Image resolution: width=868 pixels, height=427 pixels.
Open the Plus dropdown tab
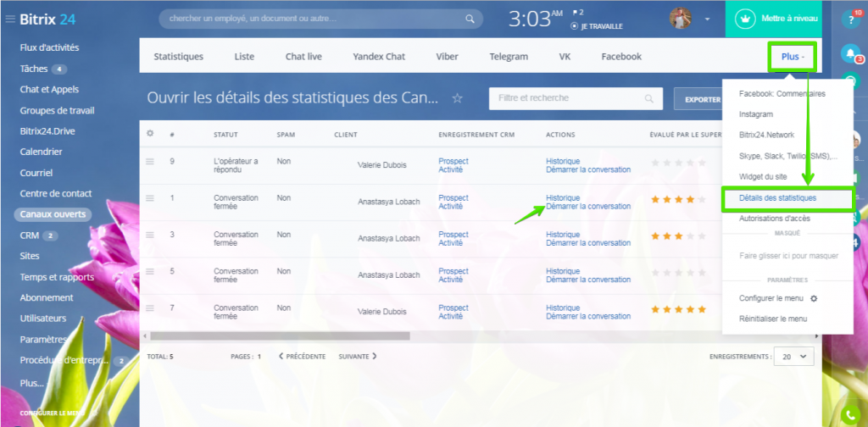(793, 57)
